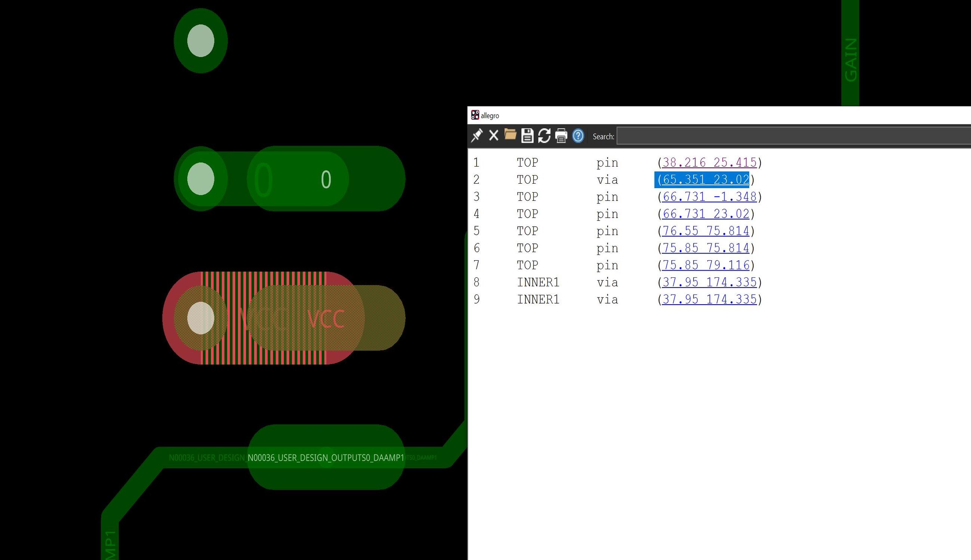Select the vertical GAIN trace
The width and height of the screenshot is (971, 560).
coord(850,53)
